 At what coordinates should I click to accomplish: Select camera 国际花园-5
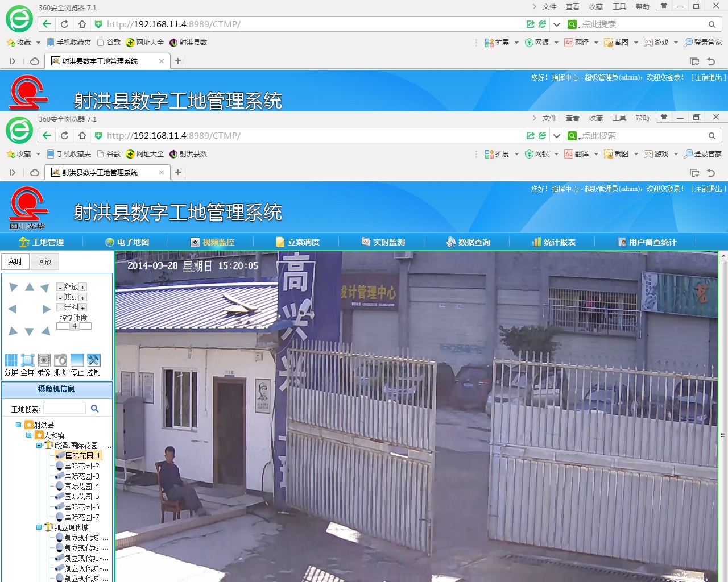click(77, 497)
